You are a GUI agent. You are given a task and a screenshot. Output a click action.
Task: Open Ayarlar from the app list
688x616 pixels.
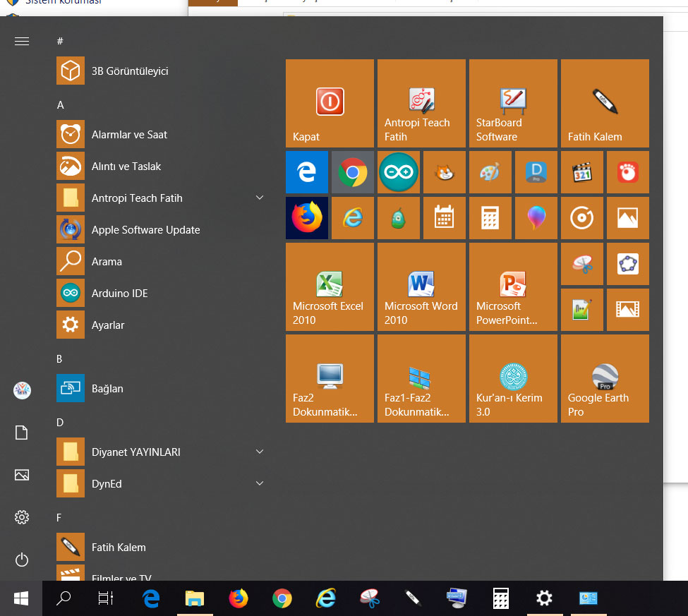[162, 325]
